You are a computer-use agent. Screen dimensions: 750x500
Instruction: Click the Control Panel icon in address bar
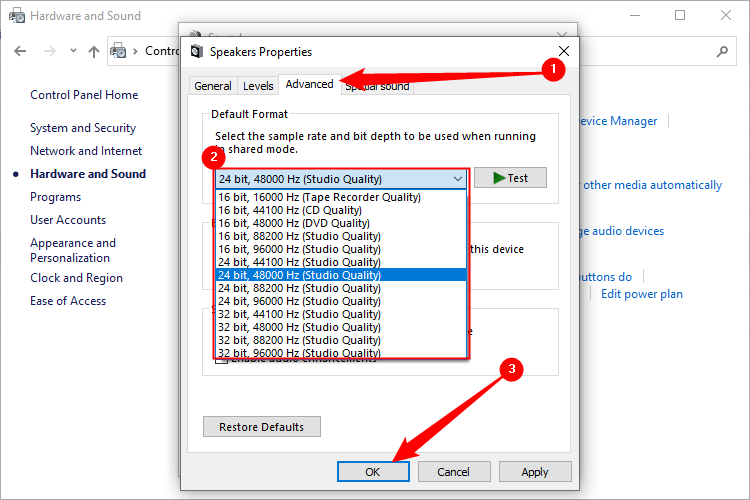119,51
